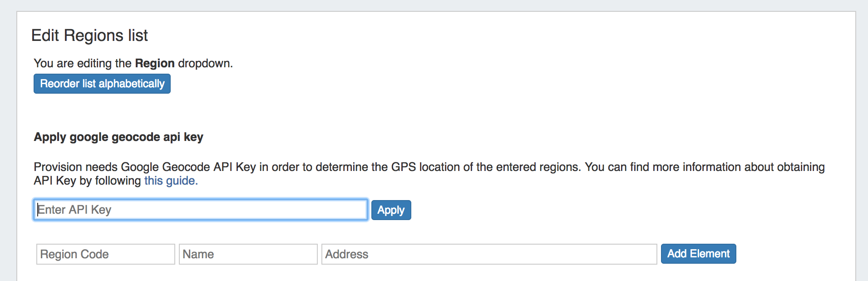Click into the Region Code field

tap(105, 254)
